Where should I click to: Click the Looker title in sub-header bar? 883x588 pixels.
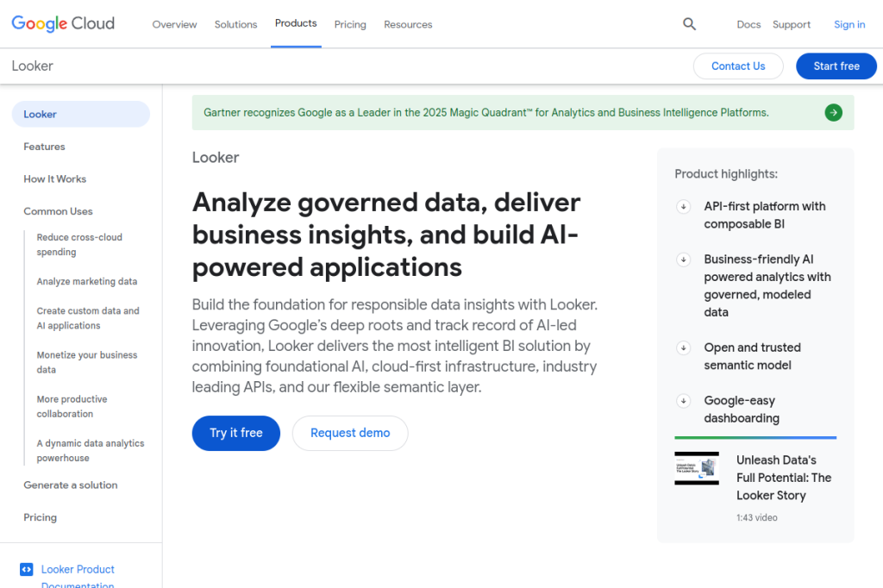(32, 66)
